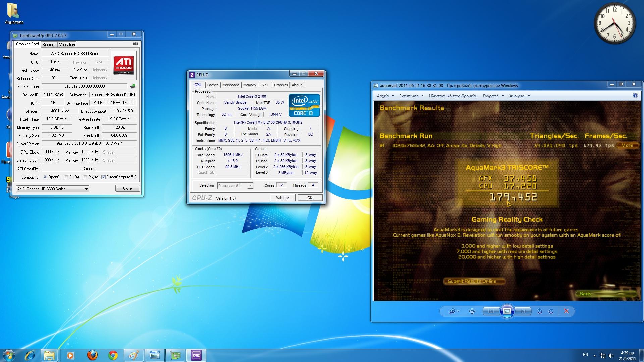
Task: Go to the next photo
Action: (x=523, y=311)
